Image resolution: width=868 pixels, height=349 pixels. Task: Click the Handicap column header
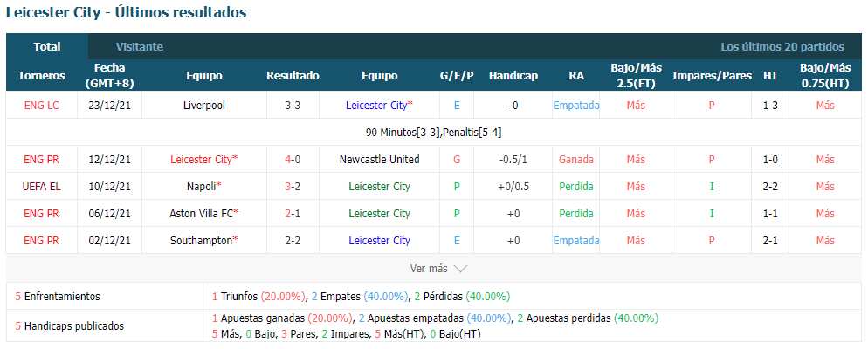513,76
